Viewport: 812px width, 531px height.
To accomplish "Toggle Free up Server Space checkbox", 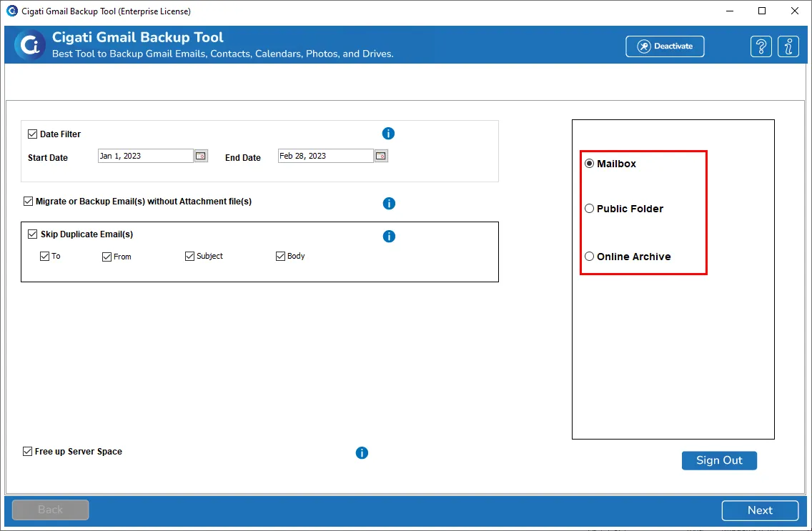I will tap(27, 452).
